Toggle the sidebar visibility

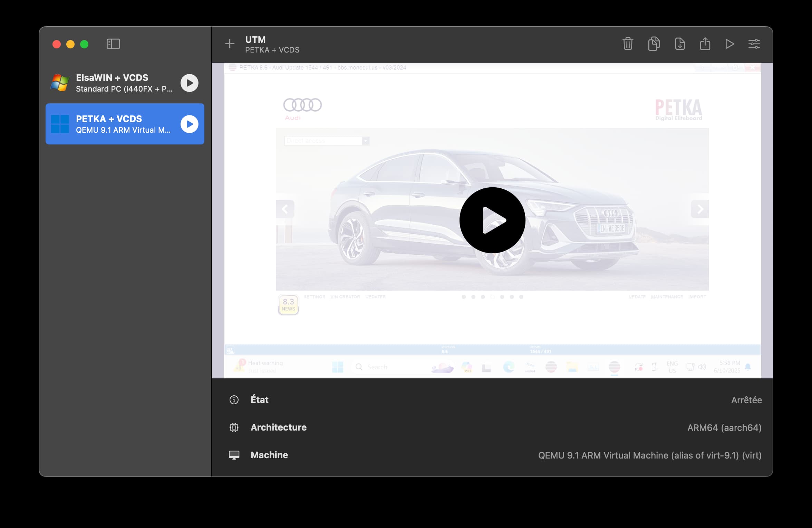click(113, 44)
